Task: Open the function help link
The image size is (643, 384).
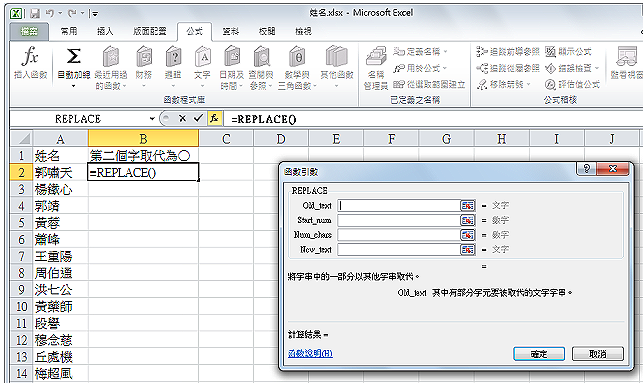Action: [310, 354]
